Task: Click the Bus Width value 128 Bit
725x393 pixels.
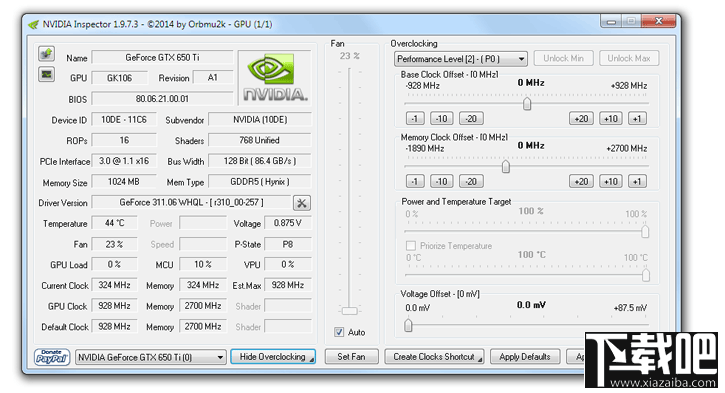Action: pyautogui.click(x=260, y=161)
